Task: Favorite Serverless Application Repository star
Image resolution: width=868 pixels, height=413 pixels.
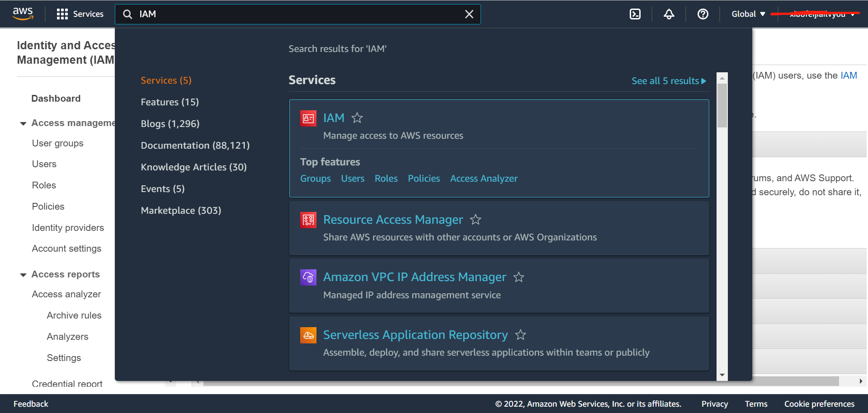Action: point(520,335)
